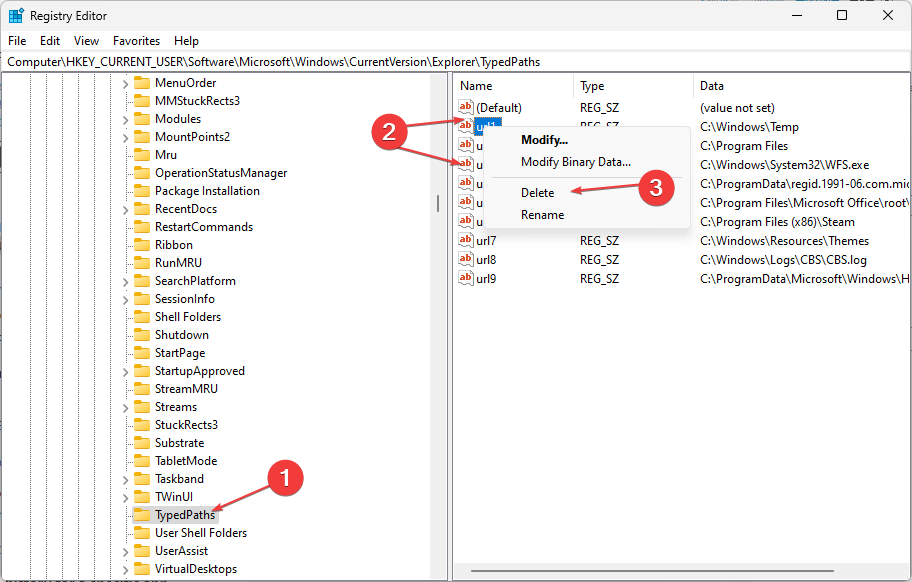Select Modify Binary Data in context menu
This screenshot has width=912, height=582.
point(575,162)
